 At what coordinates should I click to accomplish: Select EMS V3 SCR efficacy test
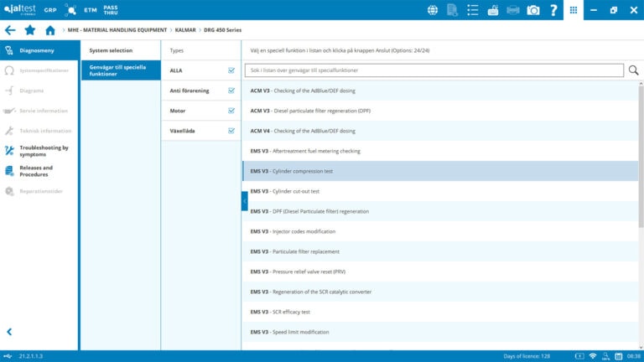click(x=440, y=312)
